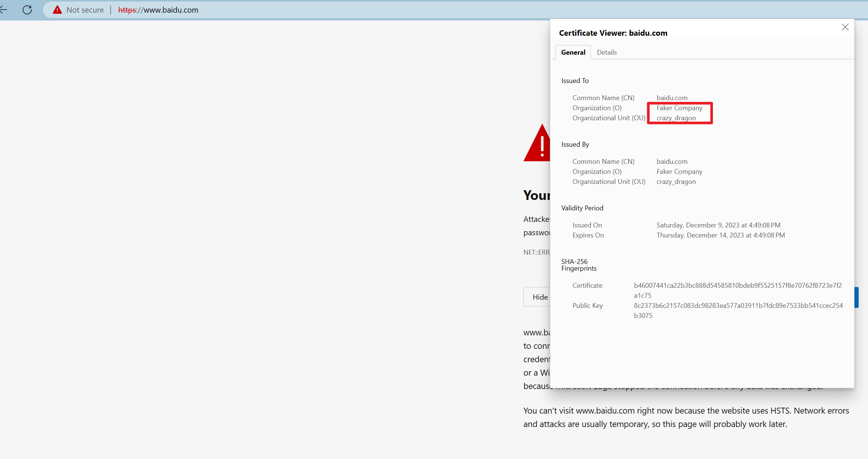Click the www.baidu.com address bar URL
The height and width of the screenshot is (459, 868).
(x=158, y=10)
